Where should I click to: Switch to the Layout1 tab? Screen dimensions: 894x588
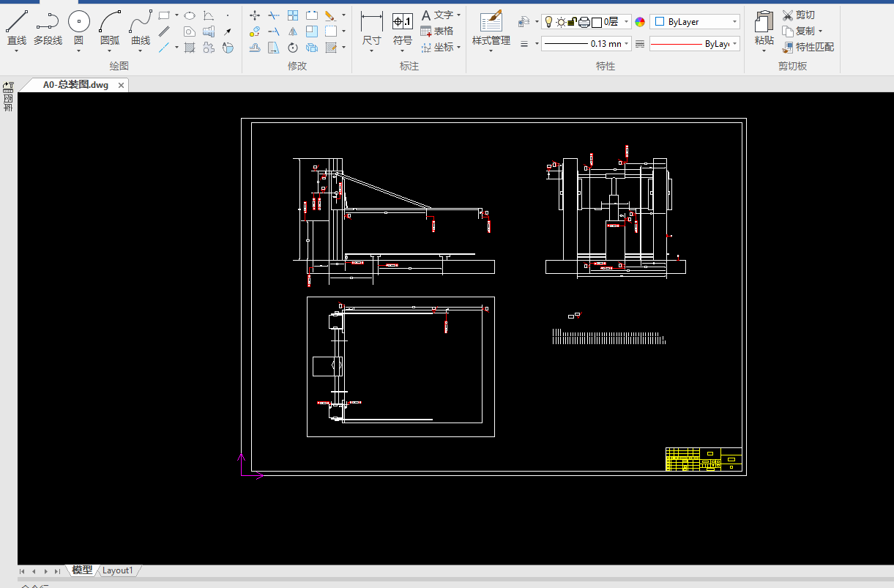pos(118,570)
